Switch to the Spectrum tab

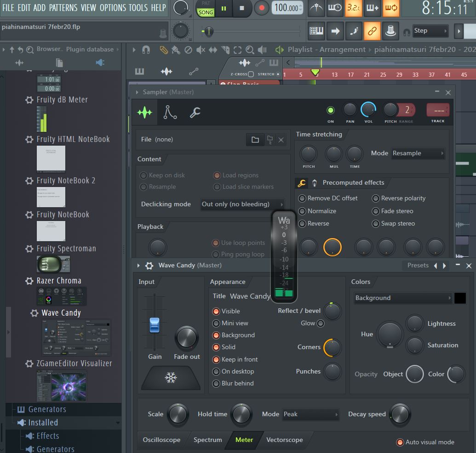(x=207, y=440)
